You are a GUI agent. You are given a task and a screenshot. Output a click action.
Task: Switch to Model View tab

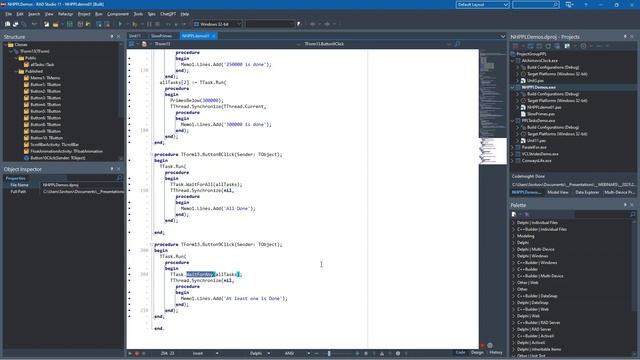(x=558, y=192)
